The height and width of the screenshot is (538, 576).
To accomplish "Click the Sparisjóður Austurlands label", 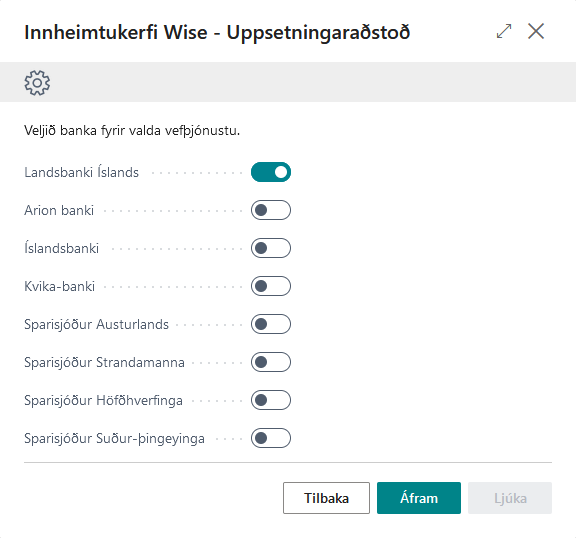I will click(x=97, y=325).
